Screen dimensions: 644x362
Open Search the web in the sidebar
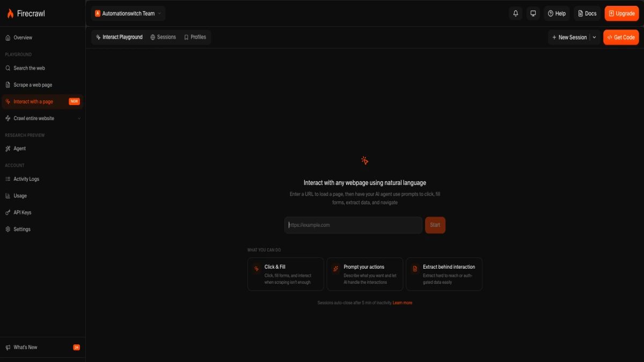click(x=29, y=68)
